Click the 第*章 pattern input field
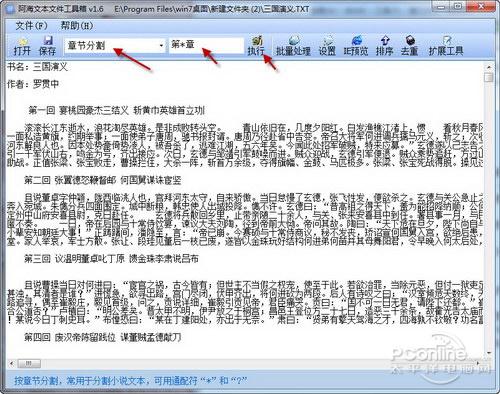This screenshot has width=500, height=394. [x=207, y=45]
